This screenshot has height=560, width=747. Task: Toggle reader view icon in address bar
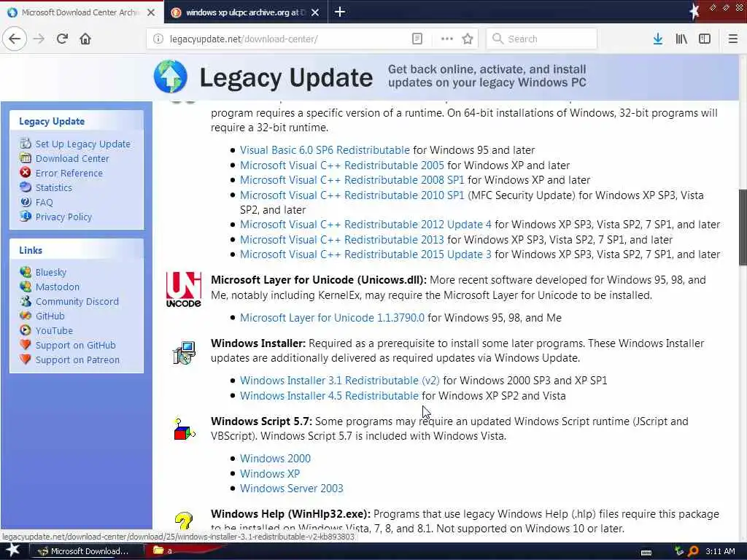coord(417,39)
